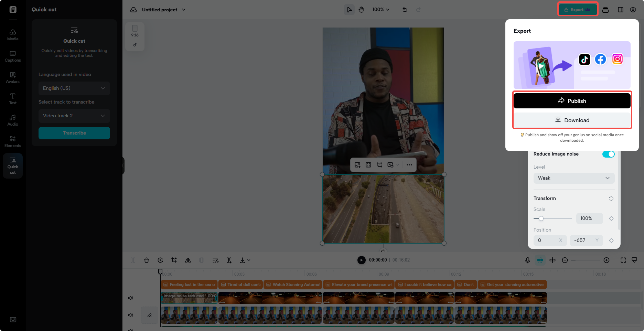Open the more options menu on the preview clip
The width and height of the screenshot is (644, 331).
coord(409,165)
